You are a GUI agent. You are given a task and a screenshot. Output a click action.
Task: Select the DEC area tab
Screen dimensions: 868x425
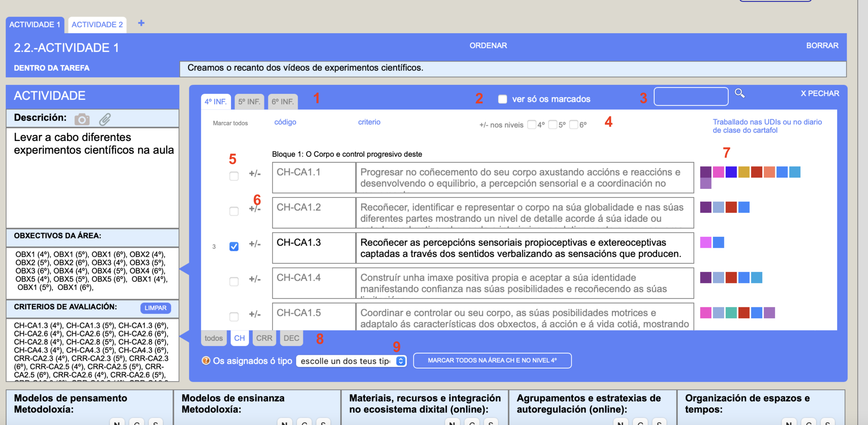[291, 338]
